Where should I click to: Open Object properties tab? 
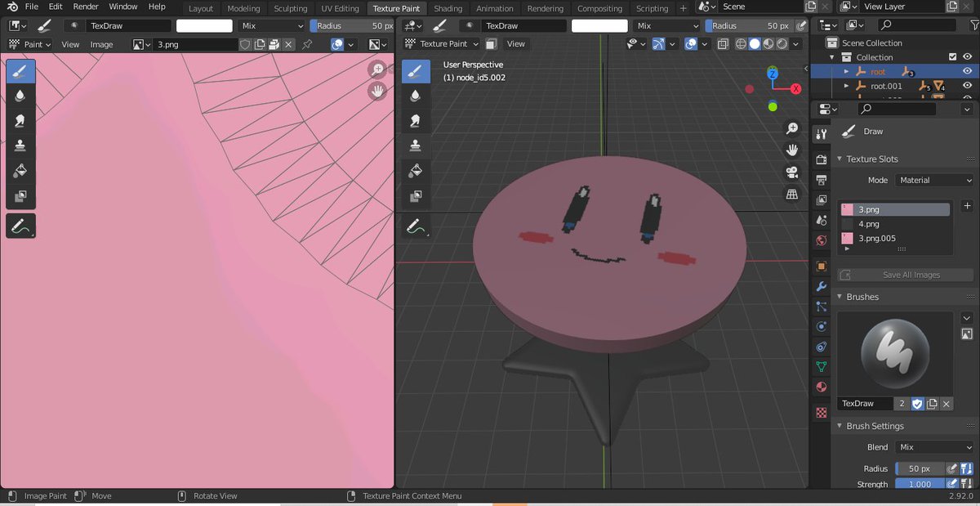pyautogui.click(x=822, y=266)
